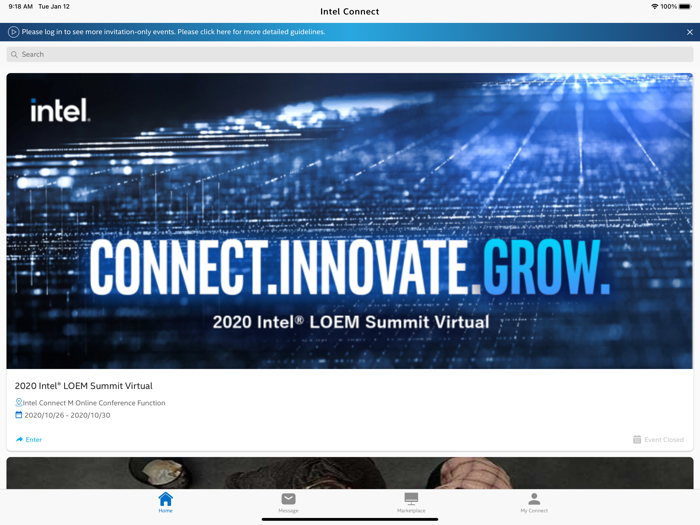Open the second event card thumbnail

pyautogui.click(x=350, y=473)
